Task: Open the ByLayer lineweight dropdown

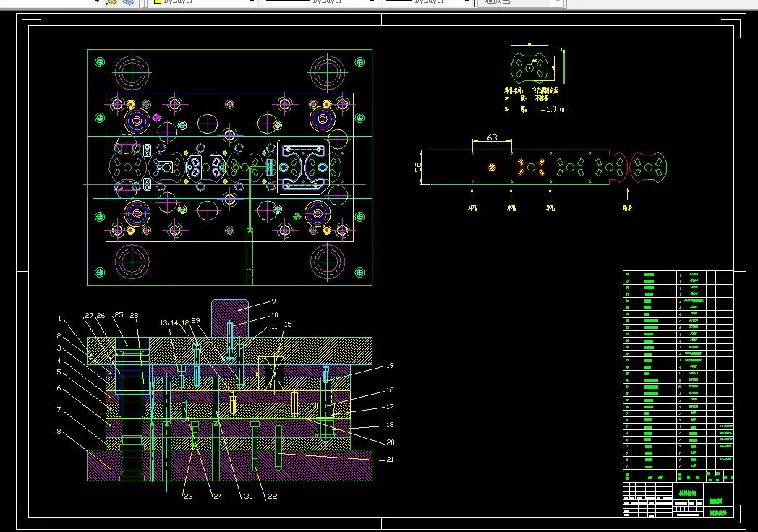Action: click(x=468, y=2)
